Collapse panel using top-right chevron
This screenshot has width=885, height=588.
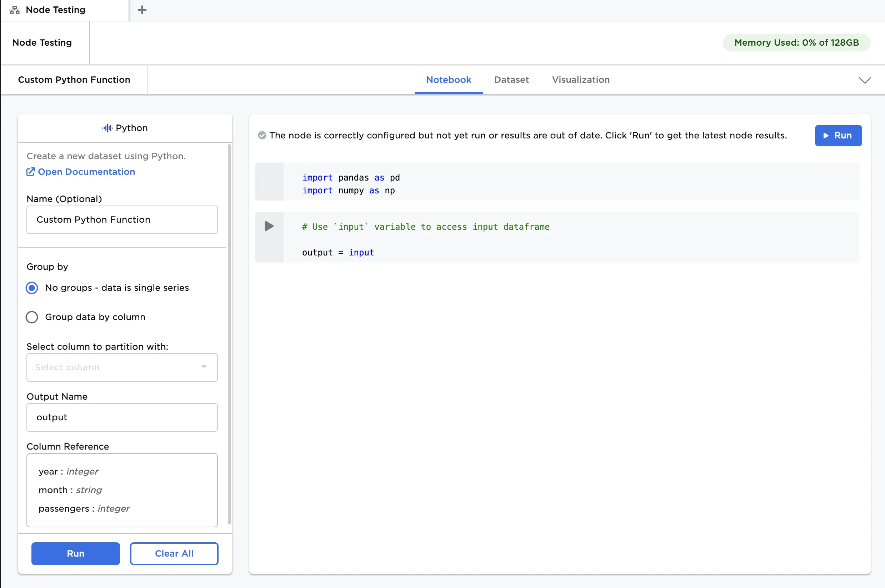click(865, 80)
